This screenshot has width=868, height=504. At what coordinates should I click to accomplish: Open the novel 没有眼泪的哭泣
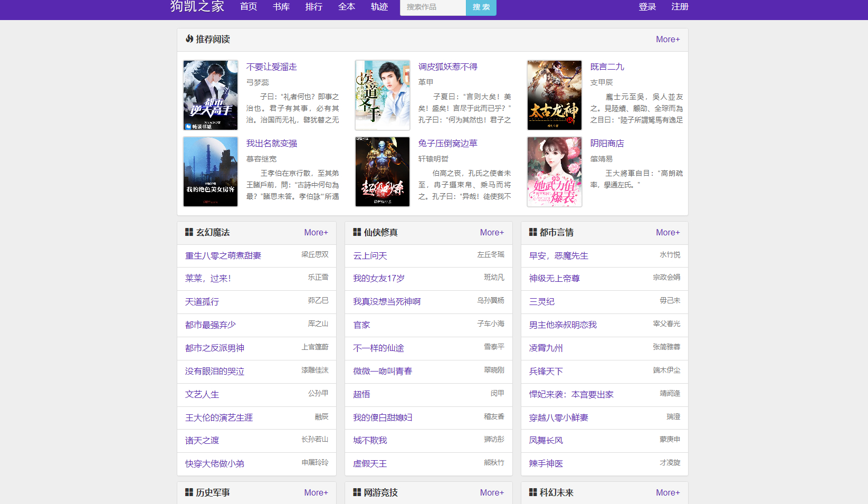215,372
